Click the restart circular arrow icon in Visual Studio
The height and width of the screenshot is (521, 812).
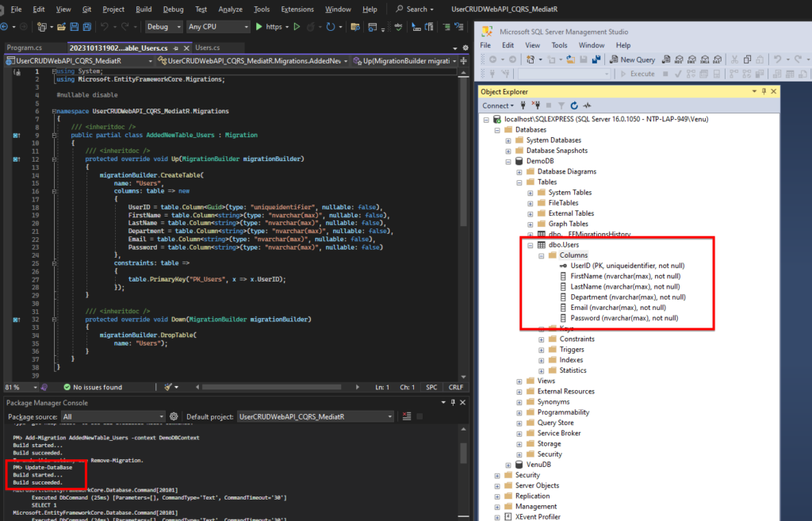331,26
